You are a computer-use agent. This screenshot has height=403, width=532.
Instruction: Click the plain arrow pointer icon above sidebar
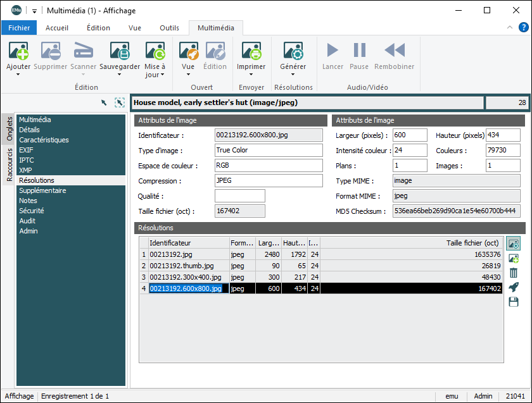point(104,102)
